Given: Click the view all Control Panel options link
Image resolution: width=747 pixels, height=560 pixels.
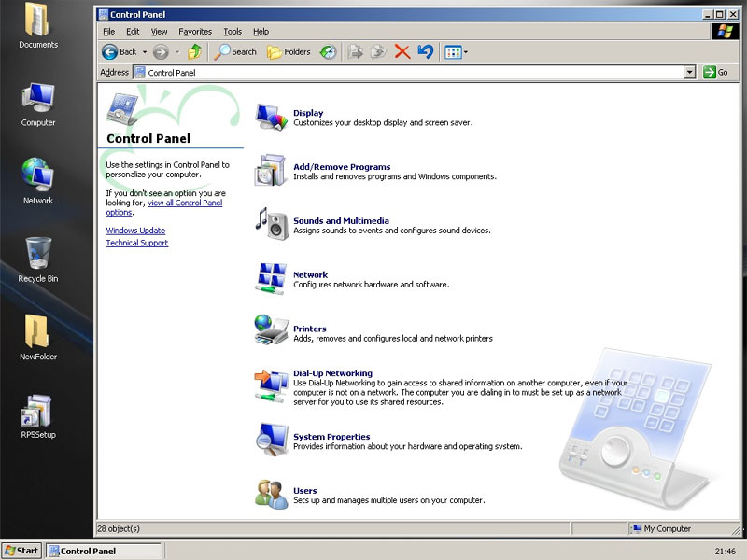Looking at the screenshot, I should (x=187, y=203).
